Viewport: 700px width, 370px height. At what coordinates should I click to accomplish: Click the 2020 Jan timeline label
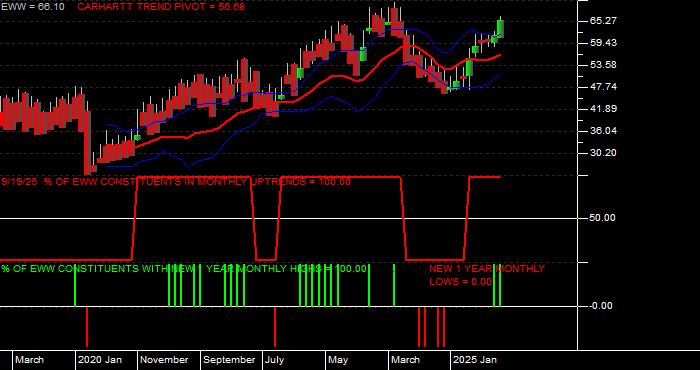click(x=100, y=360)
